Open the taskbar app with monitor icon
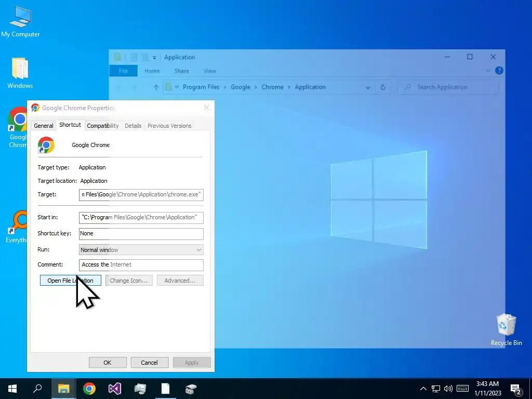This screenshot has width=532, height=399. [140, 389]
